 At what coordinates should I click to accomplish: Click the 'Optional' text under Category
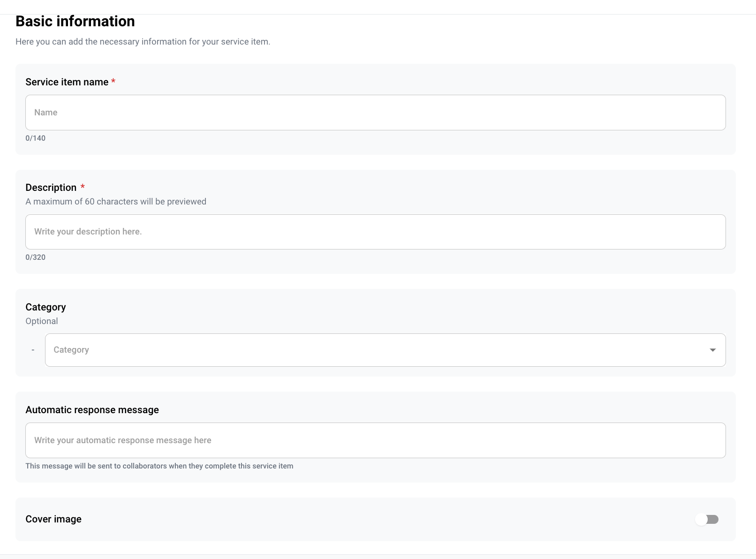[x=42, y=321]
